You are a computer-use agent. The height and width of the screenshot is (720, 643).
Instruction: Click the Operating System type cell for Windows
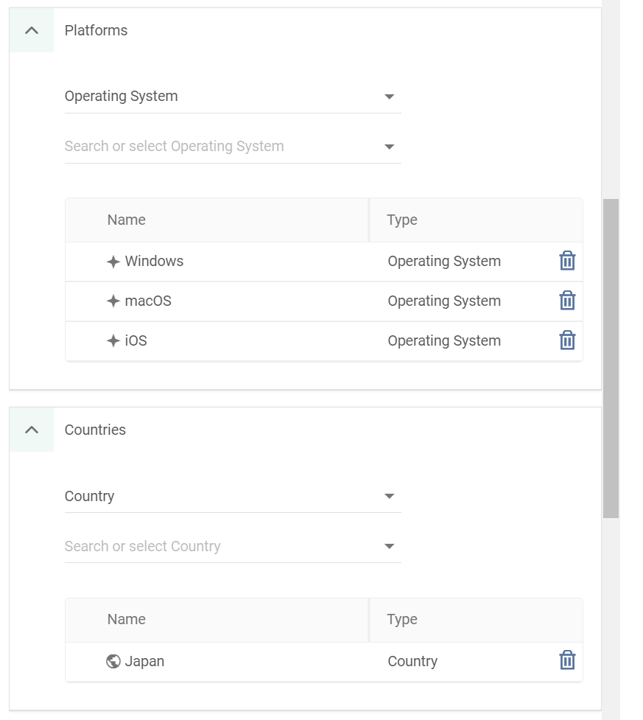click(444, 261)
